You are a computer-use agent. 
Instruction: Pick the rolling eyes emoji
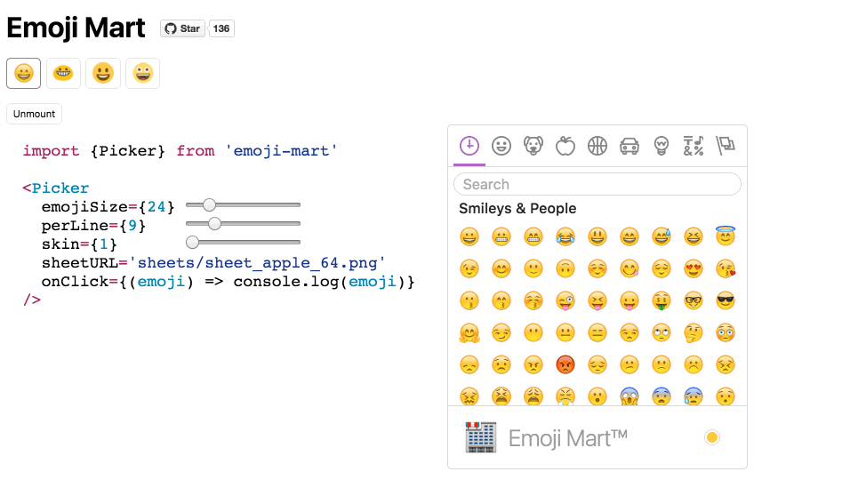(662, 332)
